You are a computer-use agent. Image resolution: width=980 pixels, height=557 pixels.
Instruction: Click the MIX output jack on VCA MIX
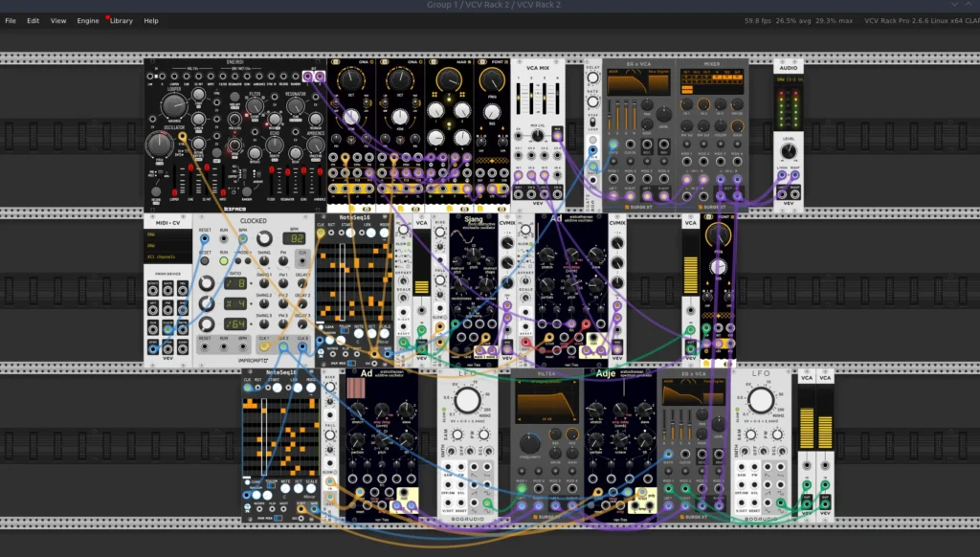click(557, 135)
